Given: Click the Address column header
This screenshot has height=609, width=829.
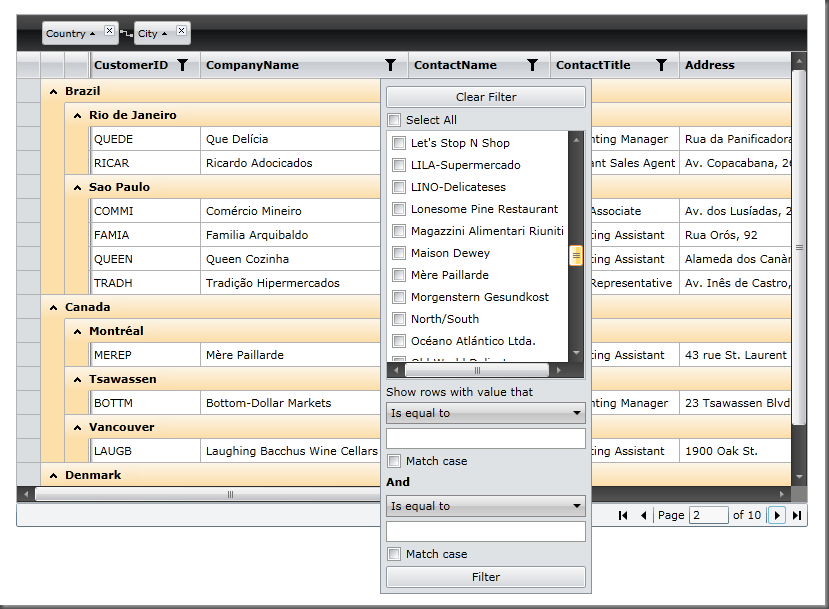Looking at the screenshot, I should point(735,65).
